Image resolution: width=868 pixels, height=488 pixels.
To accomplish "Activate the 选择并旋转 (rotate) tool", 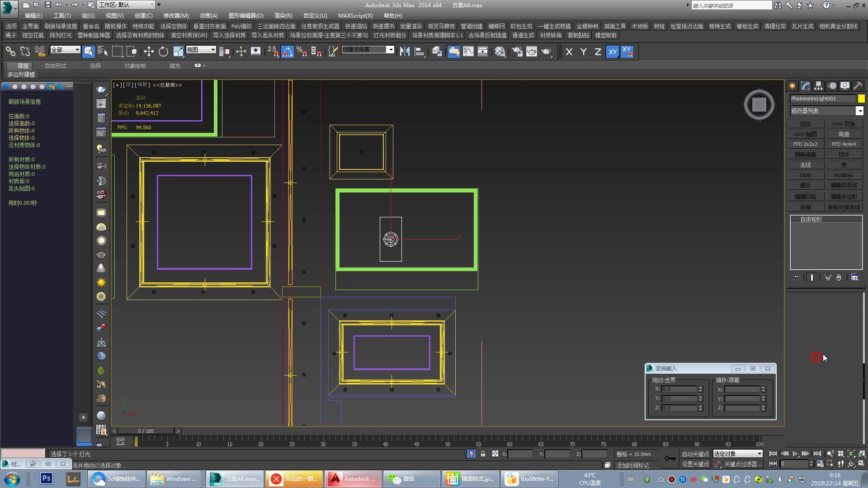I will point(163,52).
